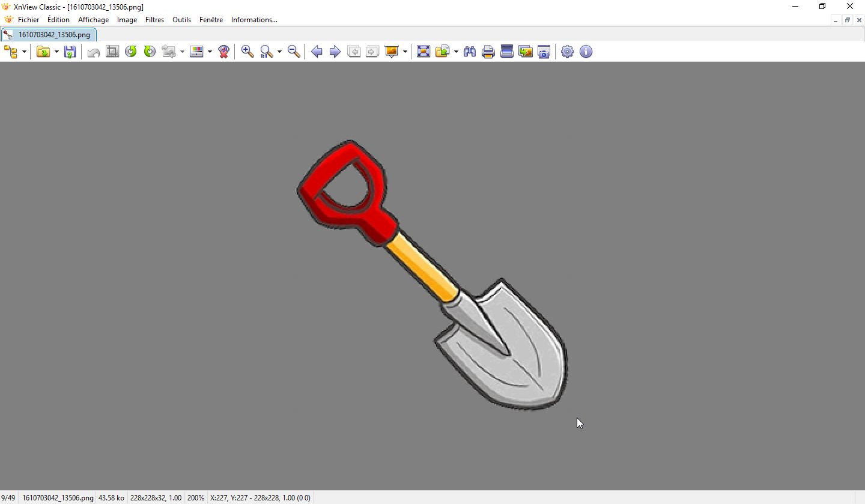This screenshot has width=865, height=504.
Task: Open the Édition menu
Action: 59,20
